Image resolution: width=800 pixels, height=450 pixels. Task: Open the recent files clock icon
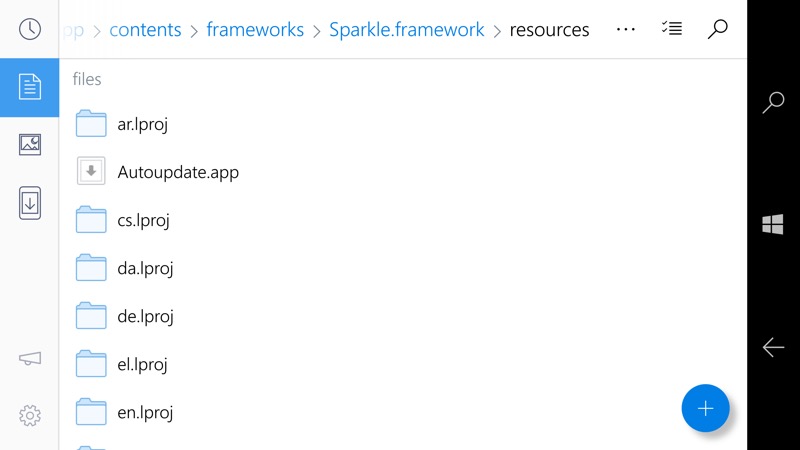(30, 29)
